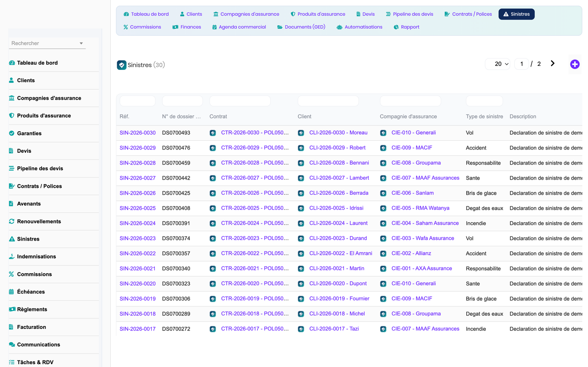Open the Rechercher dropdown in sidebar
The image size is (588, 367).
click(x=47, y=43)
